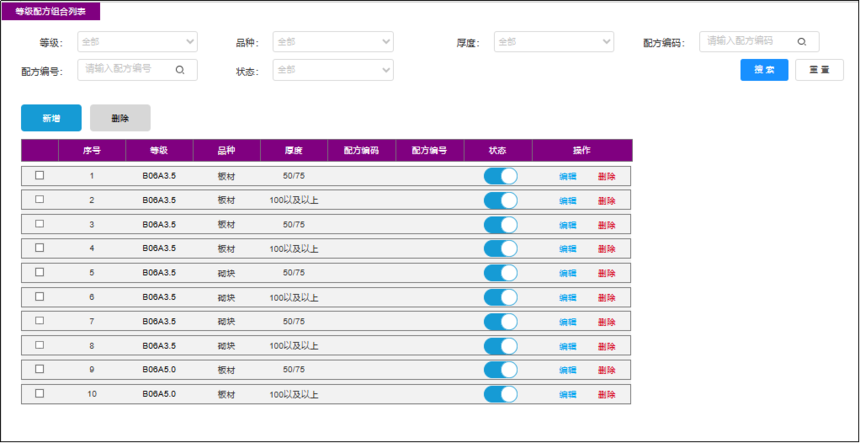This screenshot has height=443, width=860.
Task: Click 板材 cell in row 1
Action: tap(226, 177)
